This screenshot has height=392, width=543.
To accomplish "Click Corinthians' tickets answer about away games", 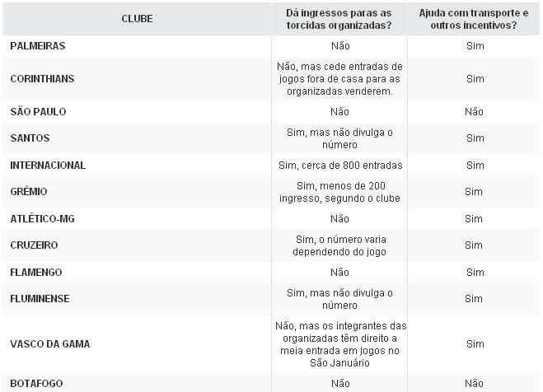I will click(339, 79).
